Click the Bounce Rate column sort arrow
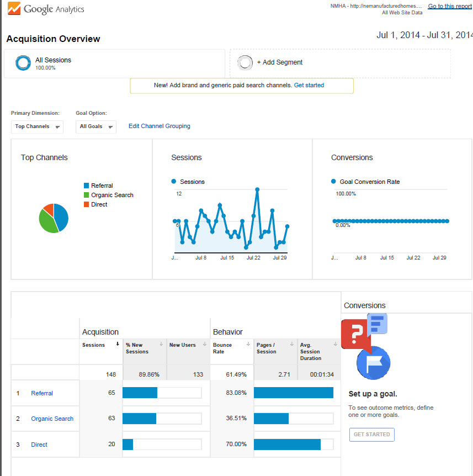The height and width of the screenshot is (476, 473). 248,344
